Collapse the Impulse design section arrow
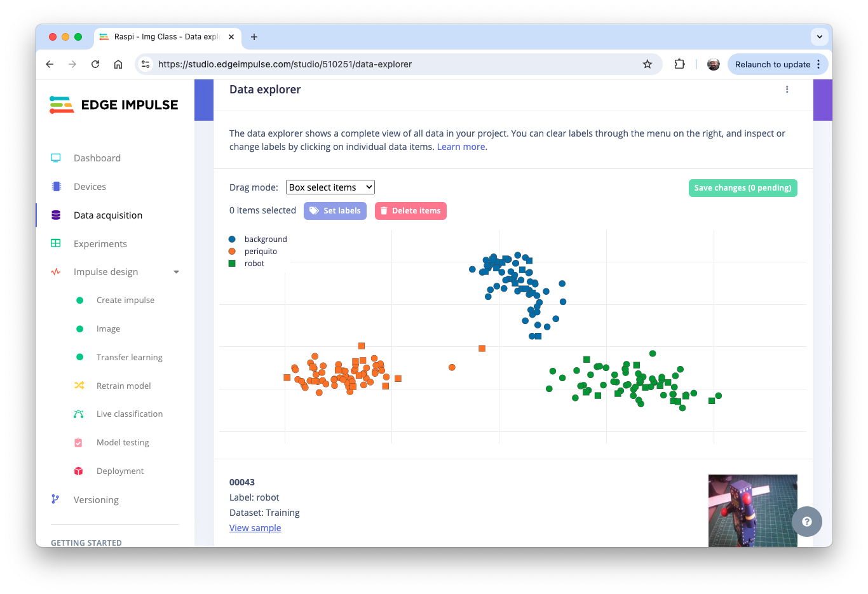 coord(176,272)
